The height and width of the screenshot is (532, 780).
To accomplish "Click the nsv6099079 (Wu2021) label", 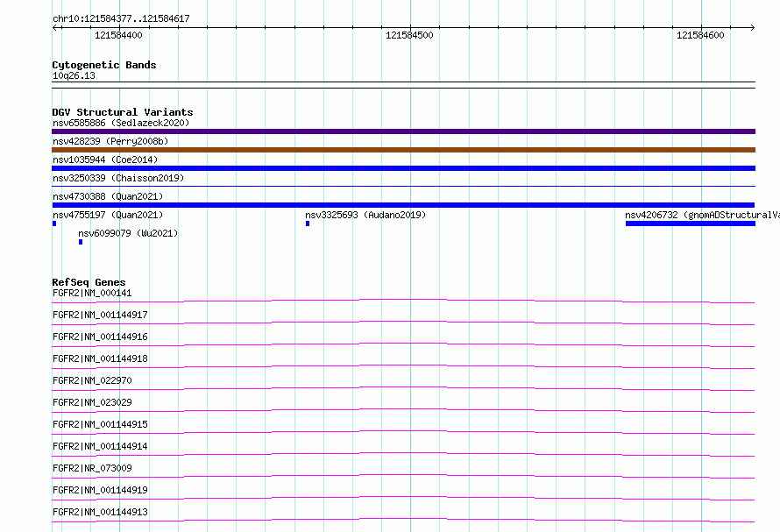I will [x=128, y=233].
